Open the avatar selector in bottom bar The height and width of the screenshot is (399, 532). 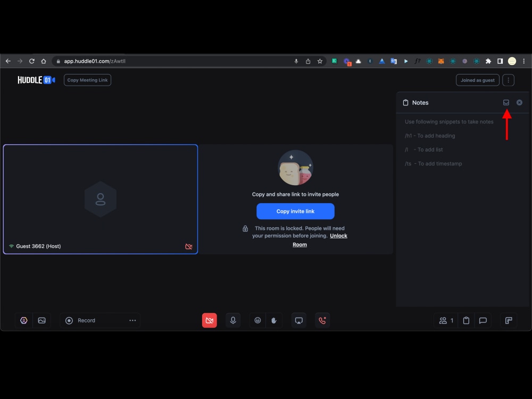tap(24, 320)
